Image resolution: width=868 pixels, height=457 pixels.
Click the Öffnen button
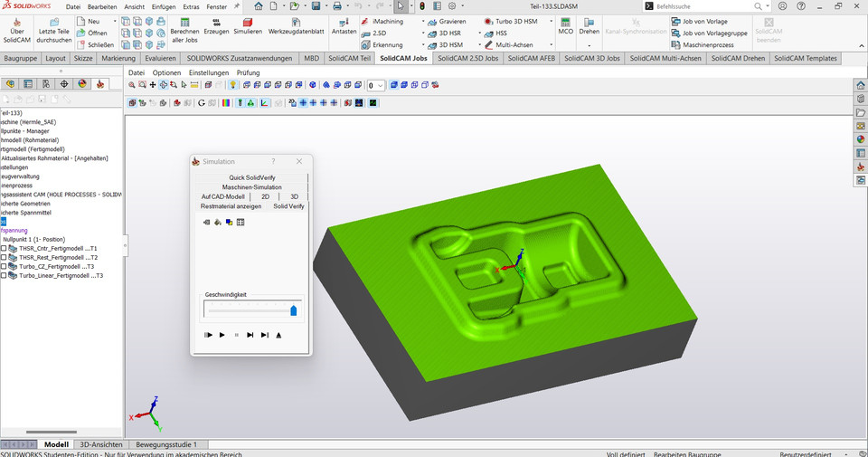pyautogui.click(x=92, y=33)
